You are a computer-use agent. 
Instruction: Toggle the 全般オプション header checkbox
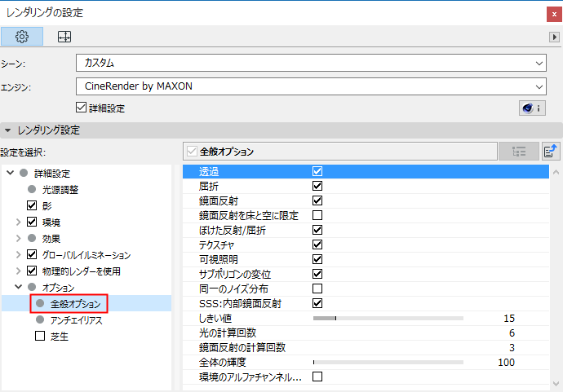click(192, 152)
